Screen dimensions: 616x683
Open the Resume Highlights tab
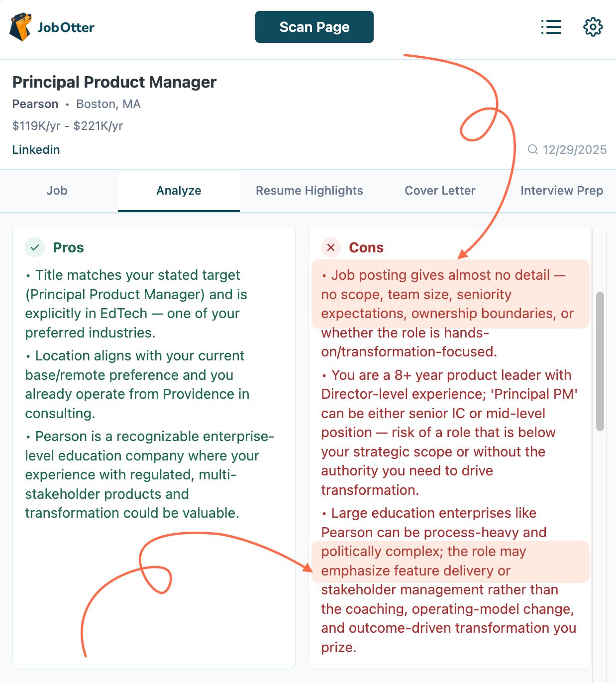tap(309, 191)
